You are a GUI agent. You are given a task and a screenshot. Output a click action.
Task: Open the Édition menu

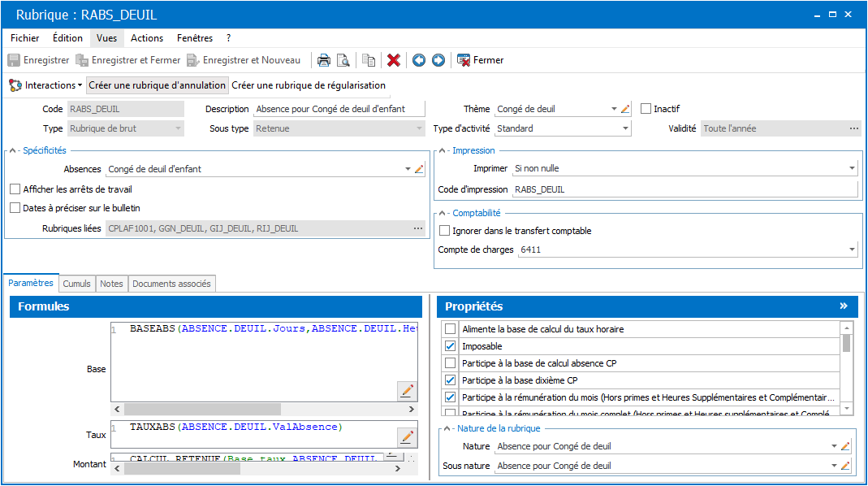tap(67, 38)
